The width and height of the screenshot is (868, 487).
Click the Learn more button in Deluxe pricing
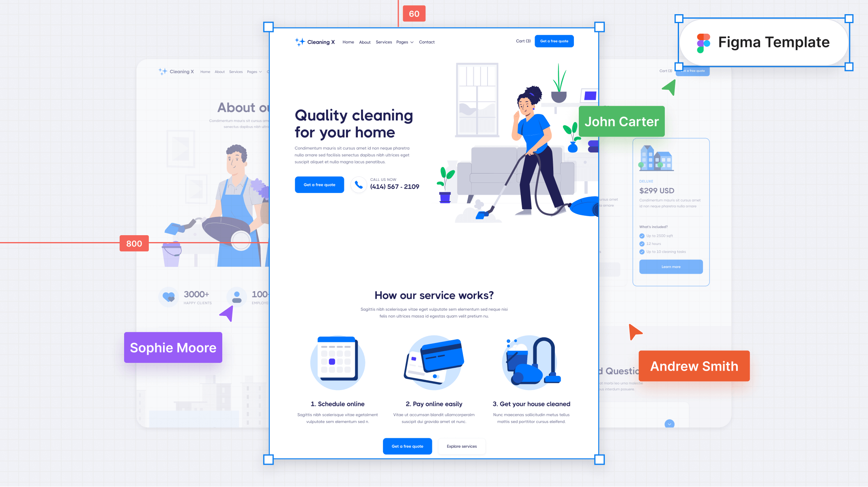(670, 267)
